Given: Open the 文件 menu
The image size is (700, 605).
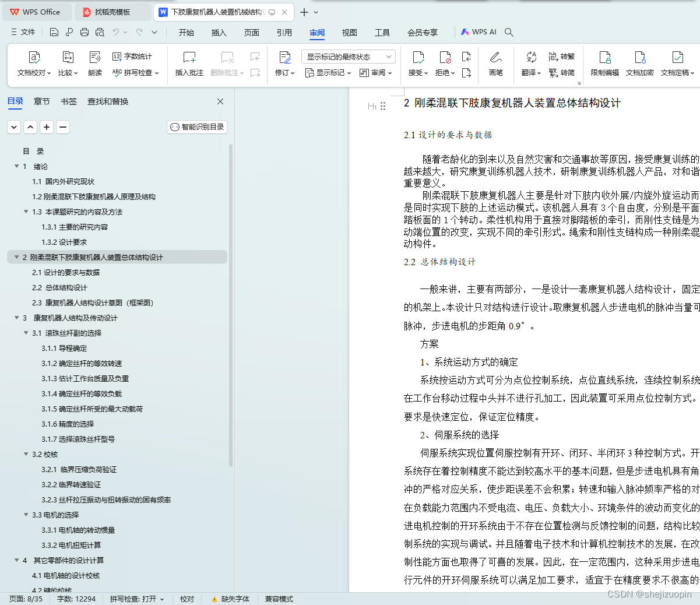Looking at the screenshot, I should point(23,32).
